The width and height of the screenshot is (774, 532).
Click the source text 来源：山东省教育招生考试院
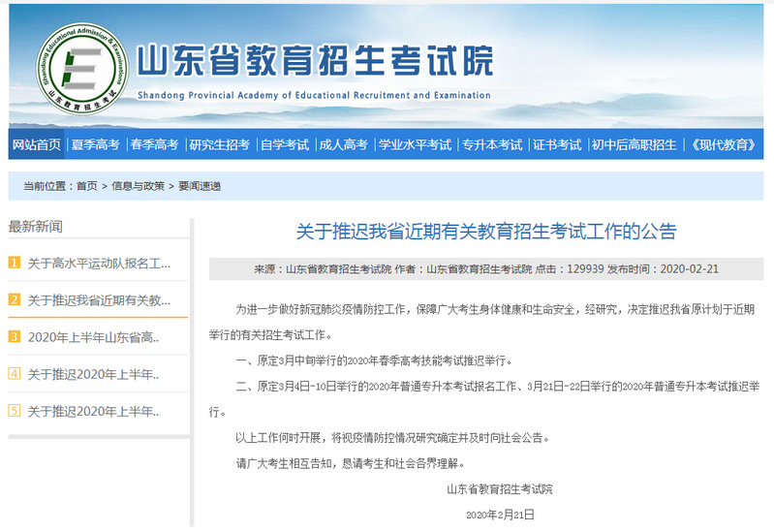pos(323,269)
